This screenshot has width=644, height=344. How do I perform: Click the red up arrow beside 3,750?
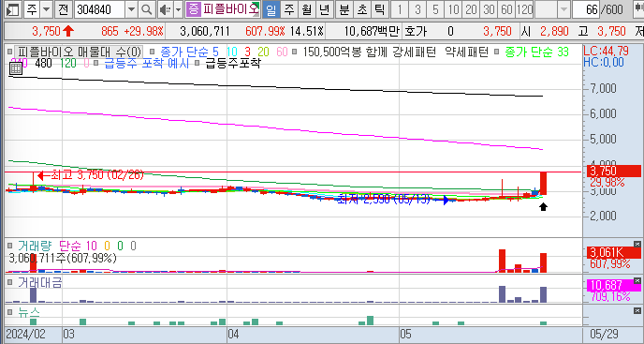[x=68, y=31]
